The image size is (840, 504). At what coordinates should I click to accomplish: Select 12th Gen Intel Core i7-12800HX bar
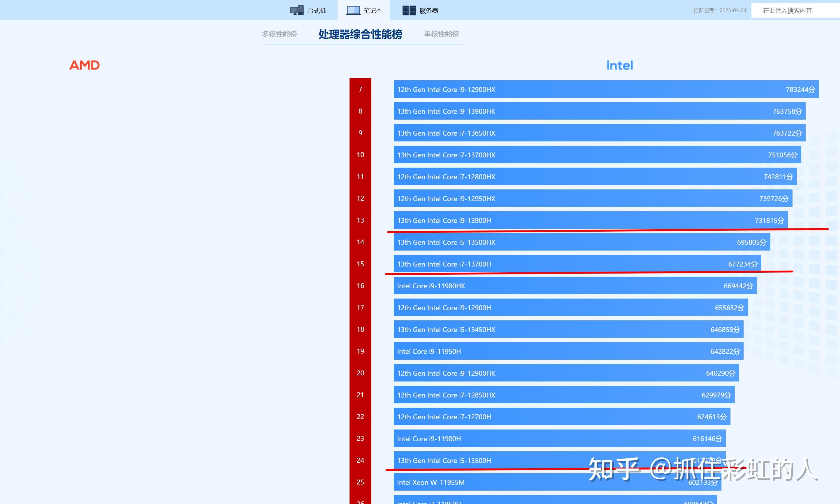tap(595, 177)
